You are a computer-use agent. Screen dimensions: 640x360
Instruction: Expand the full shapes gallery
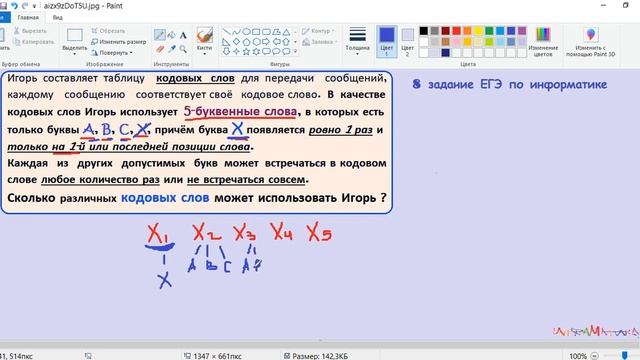pyautogui.click(x=295, y=51)
